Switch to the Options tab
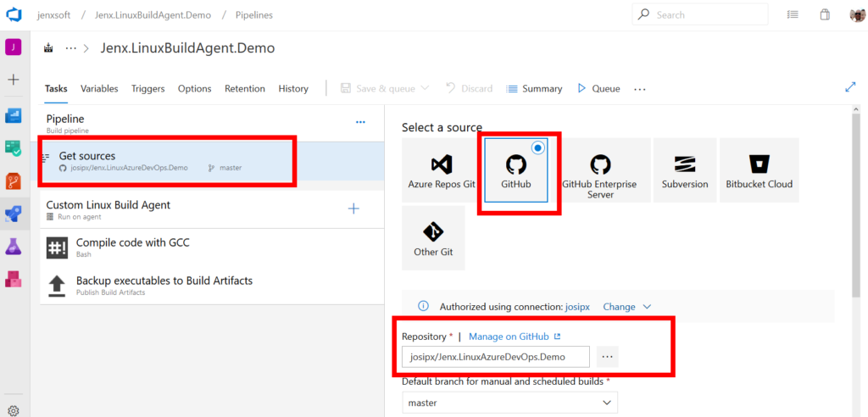The image size is (868, 417). pos(194,89)
